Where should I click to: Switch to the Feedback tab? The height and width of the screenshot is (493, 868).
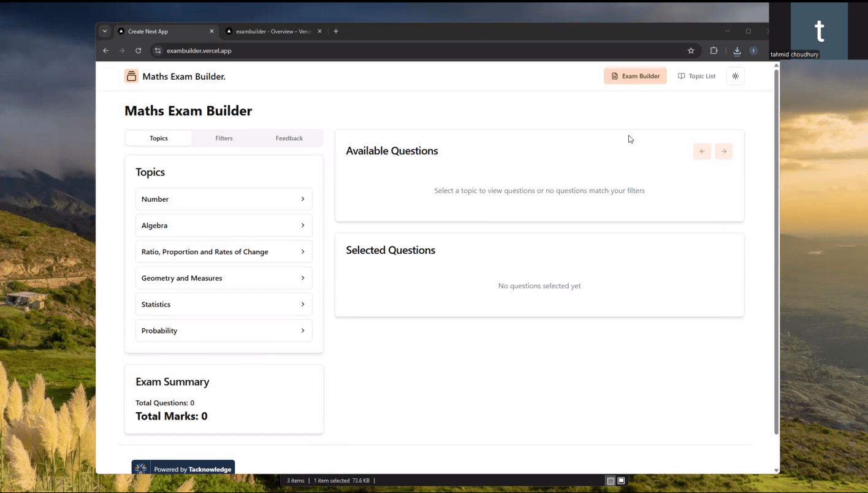click(289, 138)
